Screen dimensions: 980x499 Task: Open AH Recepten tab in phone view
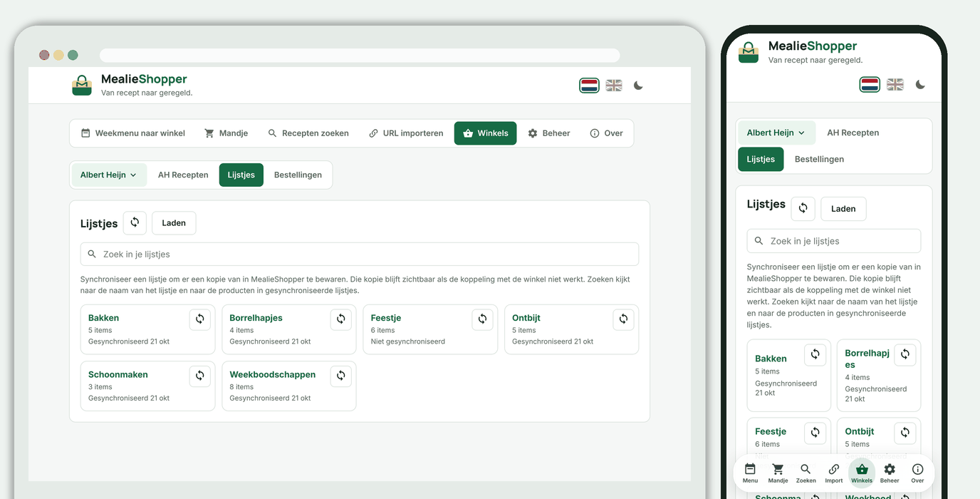853,133
